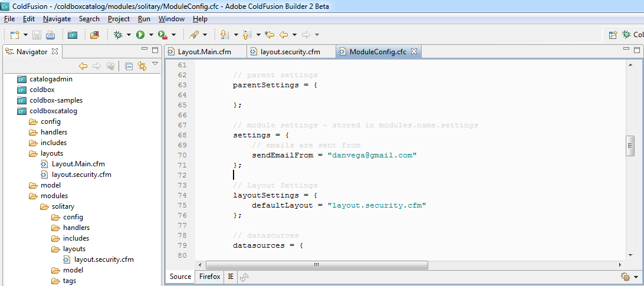644x286 pixels.
Task: Close the Navigator view tab
Action: [x=55, y=52]
